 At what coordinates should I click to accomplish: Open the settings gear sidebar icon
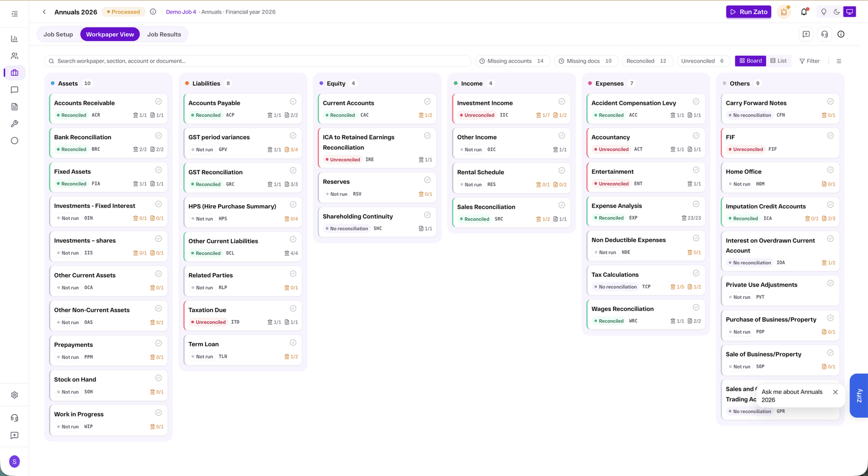[x=15, y=395]
